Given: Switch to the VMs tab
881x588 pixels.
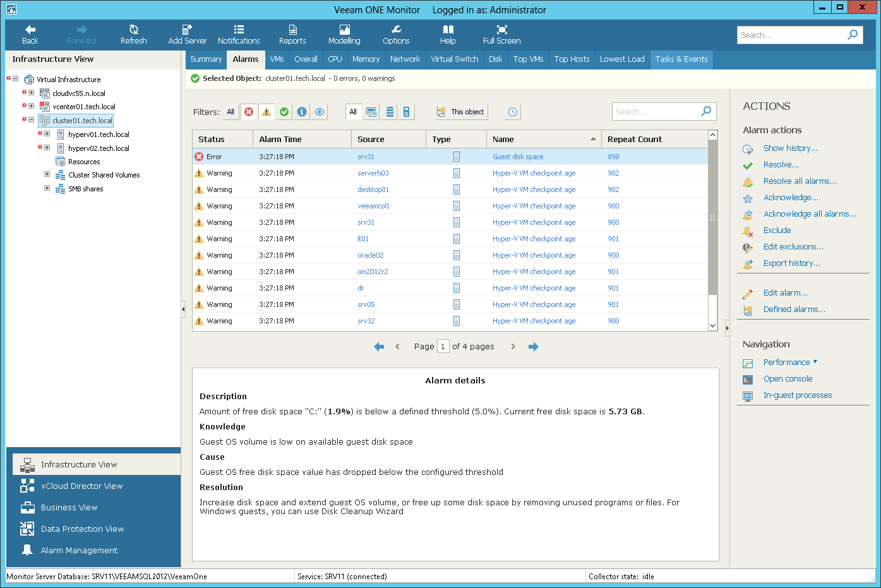Looking at the screenshot, I should click(277, 59).
